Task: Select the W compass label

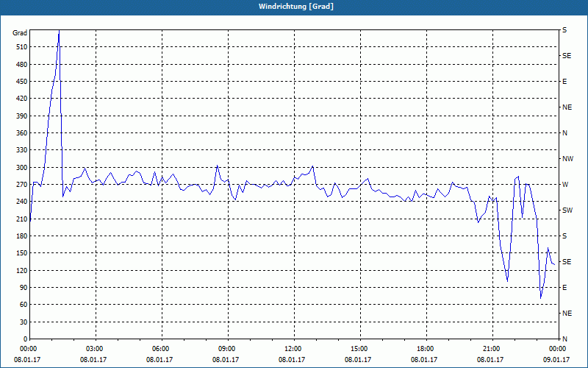Action: [565, 185]
